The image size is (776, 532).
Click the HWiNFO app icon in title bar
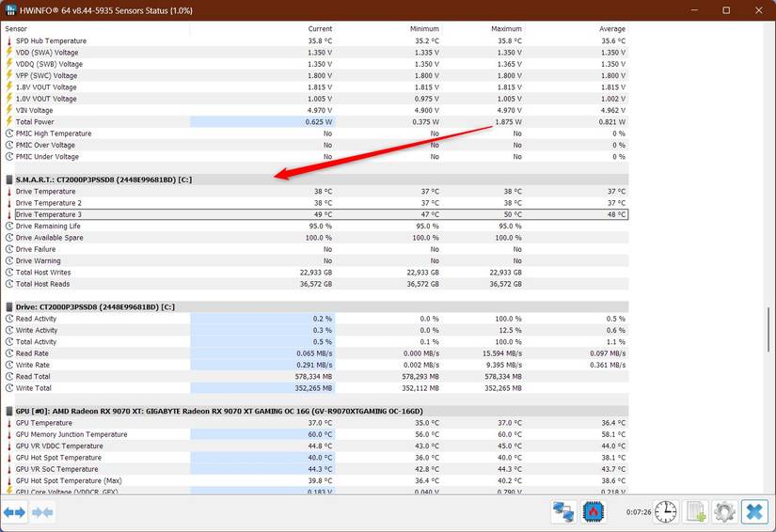(x=10, y=9)
